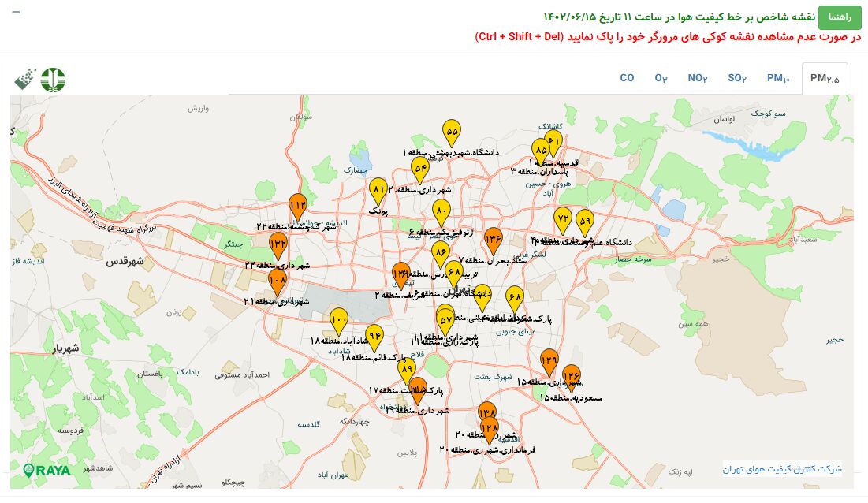Click the red clear-cookies notice text
The width and height of the screenshot is (868, 503).
click(x=669, y=36)
